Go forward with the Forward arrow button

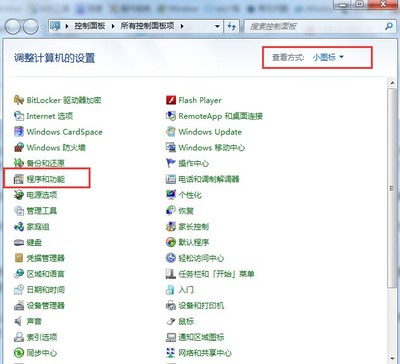(31, 26)
